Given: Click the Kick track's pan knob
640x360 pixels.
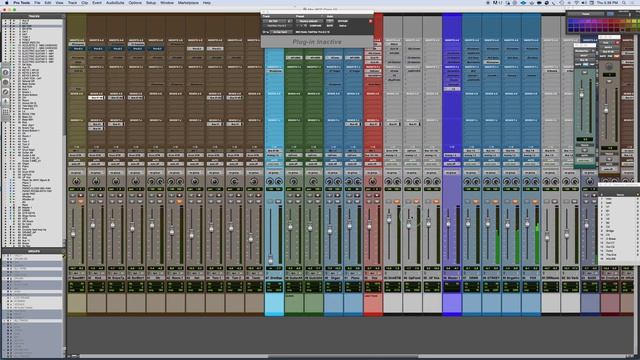Looking at the screenshot, I should (96, 181).
